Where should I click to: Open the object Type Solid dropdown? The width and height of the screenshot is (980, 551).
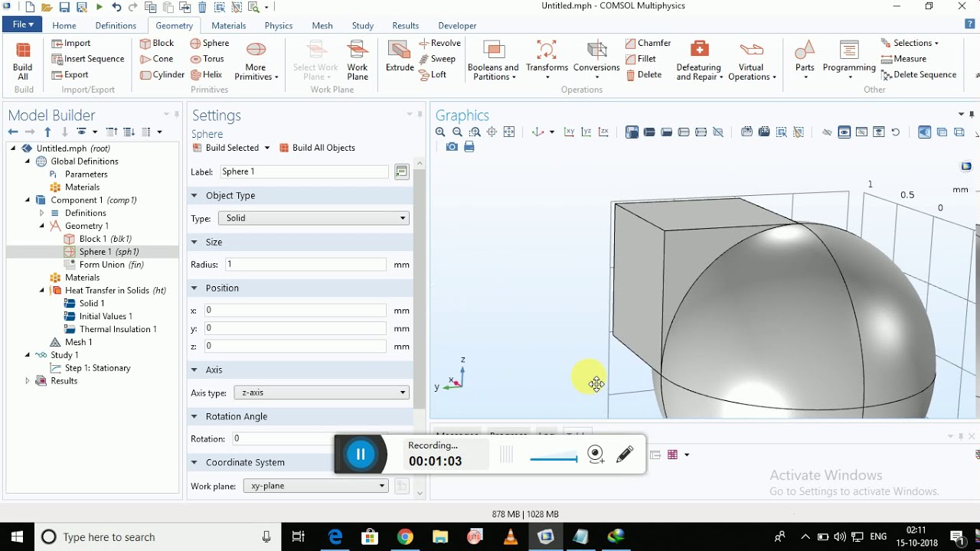point(314,218)
